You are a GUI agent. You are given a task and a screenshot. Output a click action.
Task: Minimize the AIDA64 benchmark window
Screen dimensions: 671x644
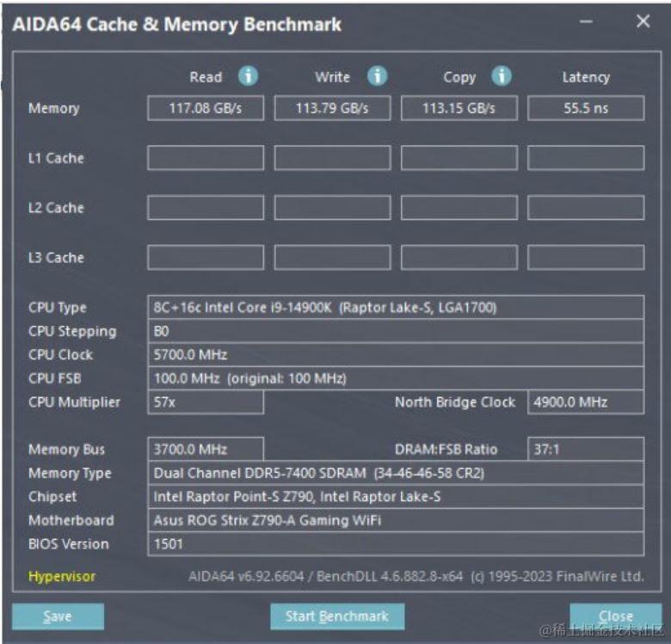tap(586, 21)
